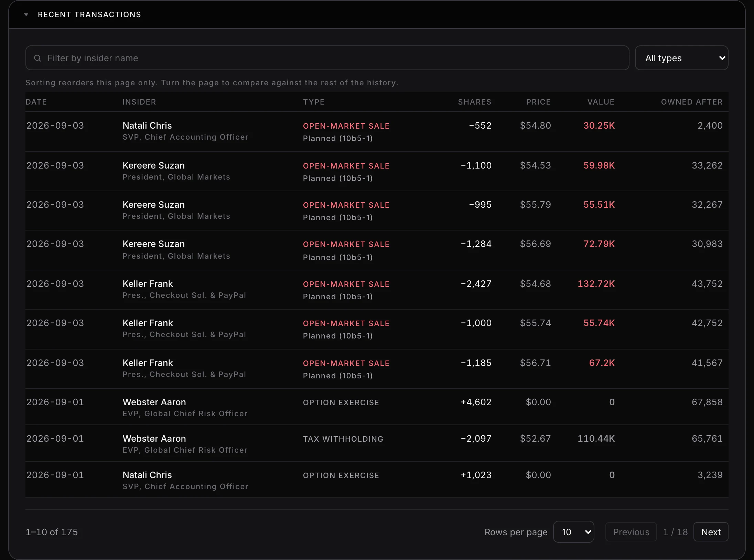Click the 67,858 owned after cell
The width and height of the screenshot is (754, 560).
pos(707,402)
